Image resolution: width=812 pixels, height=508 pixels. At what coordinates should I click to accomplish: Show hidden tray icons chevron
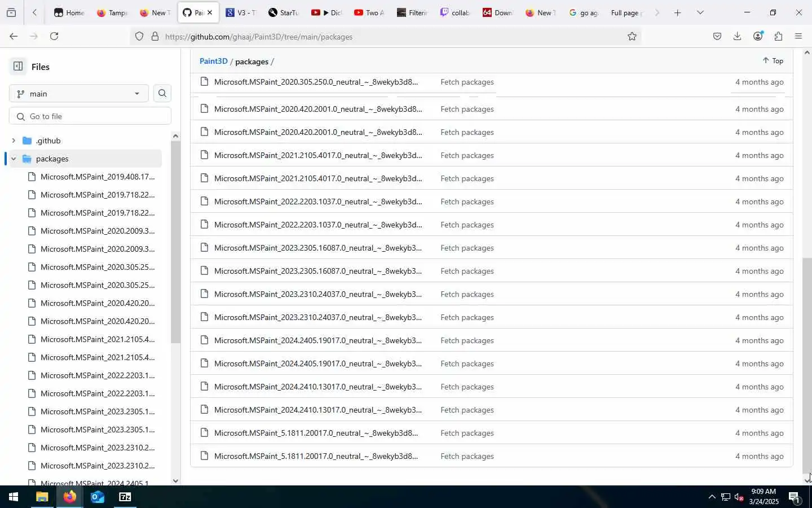click(x=712, y=497)
